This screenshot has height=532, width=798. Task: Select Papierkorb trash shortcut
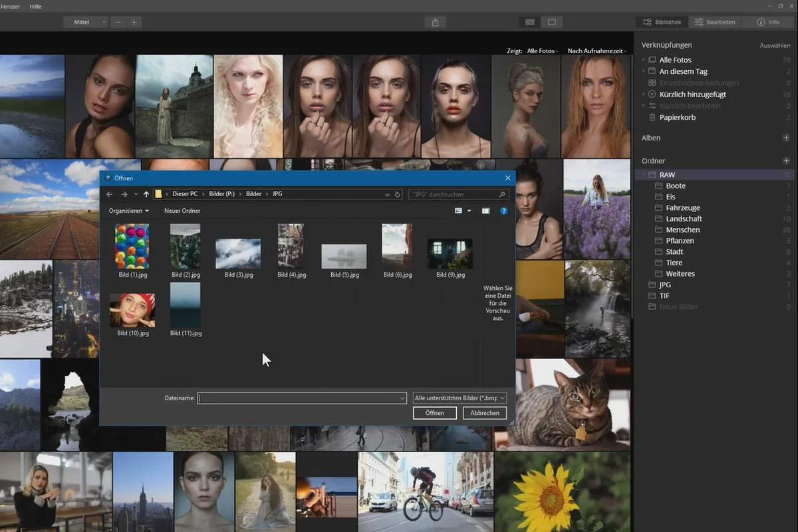pos(677,118)
